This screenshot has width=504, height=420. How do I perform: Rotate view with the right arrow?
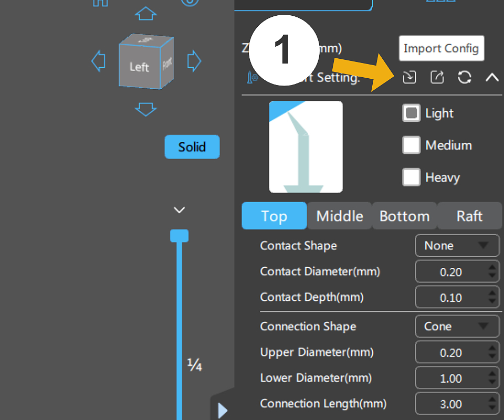[x=194, y=61]
